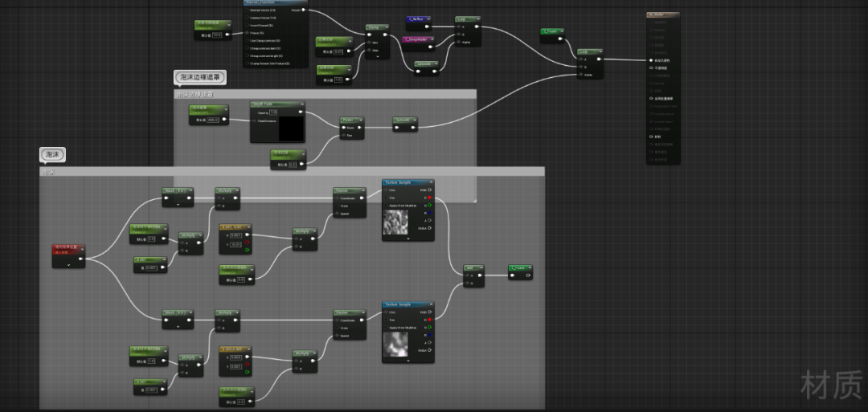Click the red R output pin of upper Texture Sample

click(x=429, y=198)
